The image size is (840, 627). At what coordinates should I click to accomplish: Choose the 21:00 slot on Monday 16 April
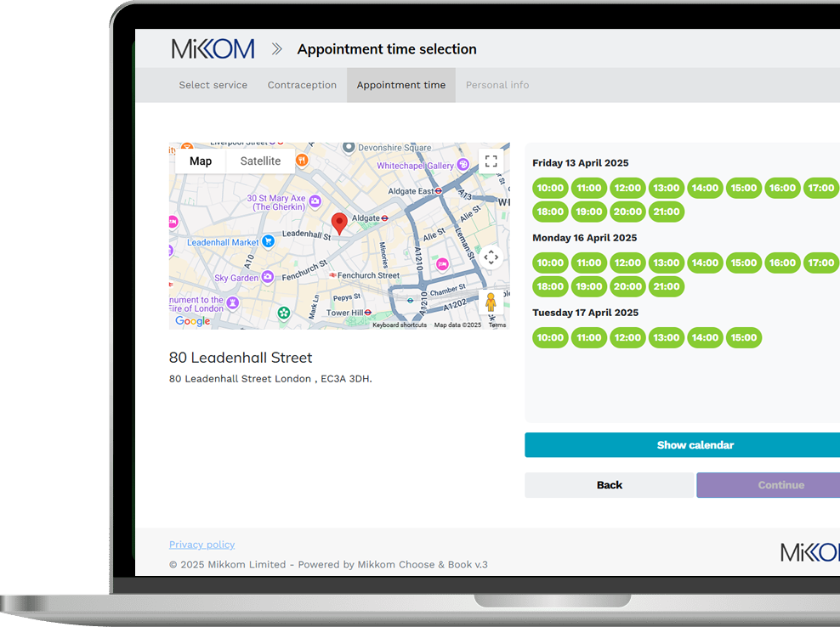coord(666,286)
